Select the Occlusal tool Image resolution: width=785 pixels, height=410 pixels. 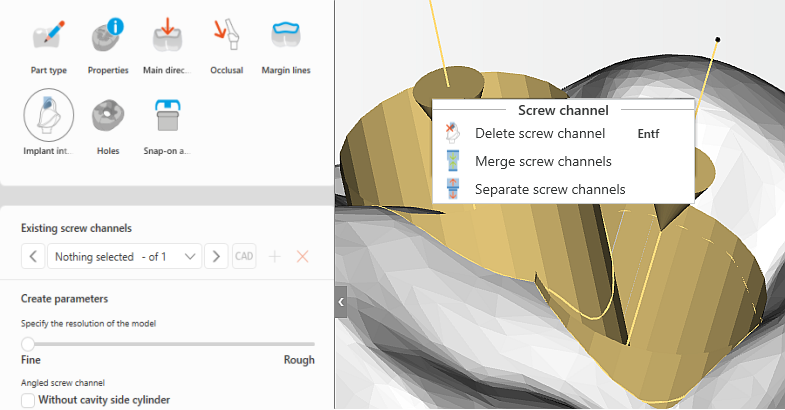(226, 47)
